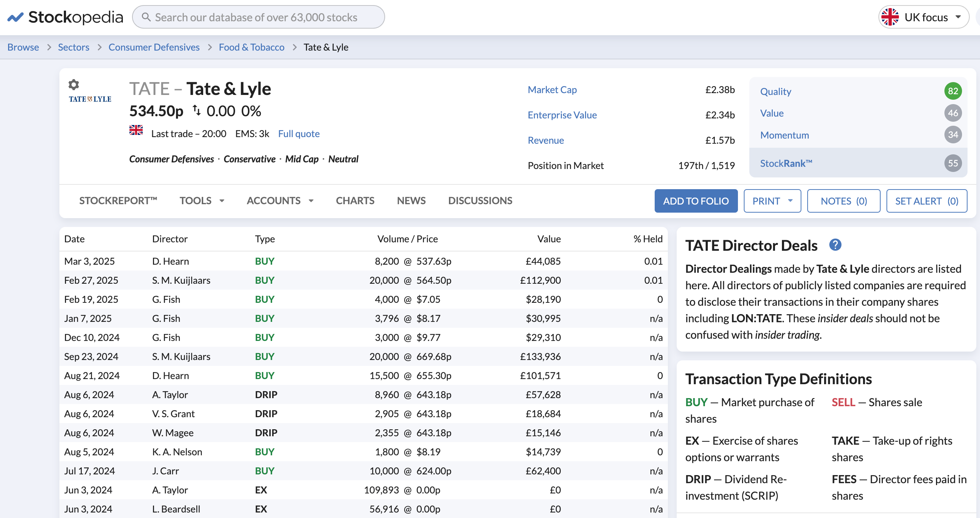Click the SET ALERT (0) button
Screen dimensions: 980x518
point(926,201)
